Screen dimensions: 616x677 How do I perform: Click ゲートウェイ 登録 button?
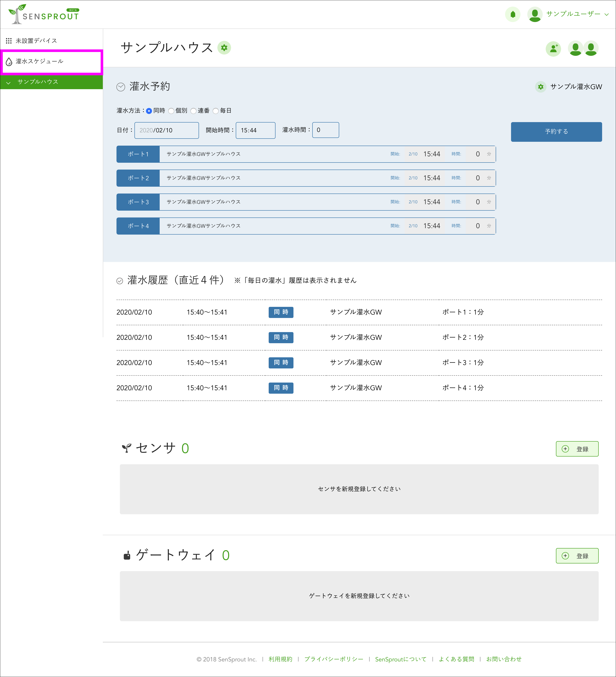pyautogui.click(x=577, y=556)
